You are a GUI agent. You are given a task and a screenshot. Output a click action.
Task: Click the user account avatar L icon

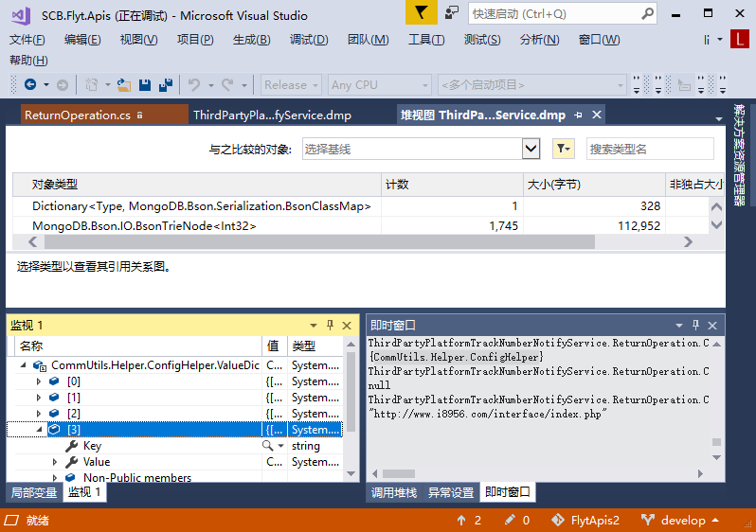coord(739,39)
